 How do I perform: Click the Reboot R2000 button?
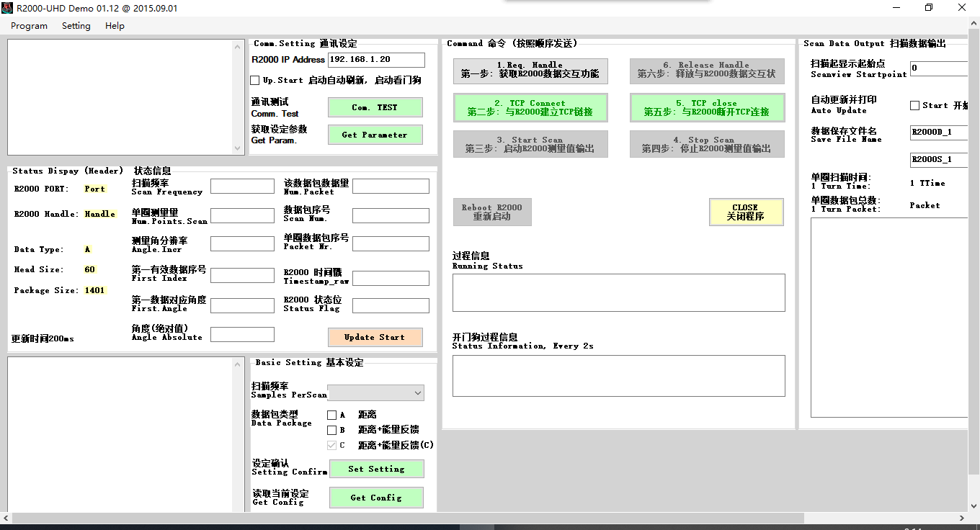(x=492, y=212)
